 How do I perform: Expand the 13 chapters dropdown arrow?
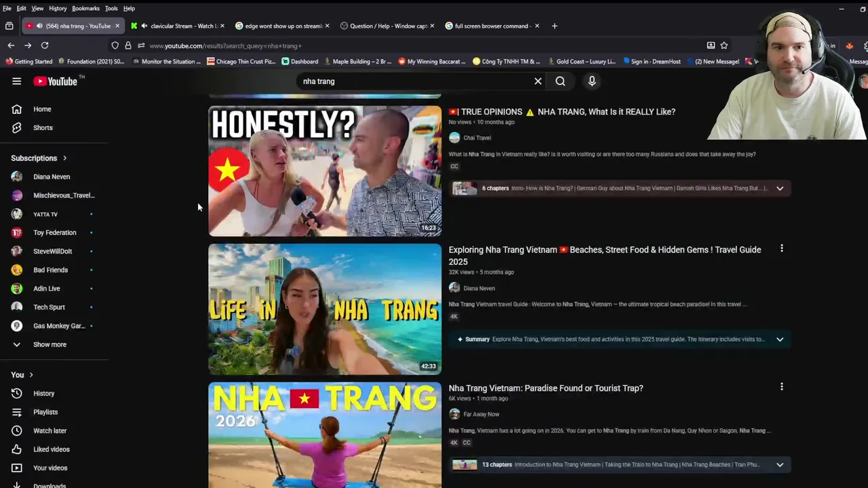click(780, 465)
